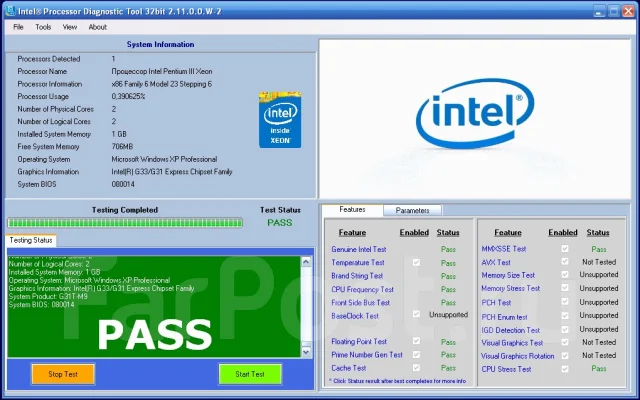Image resolution: width=640 pixels, height=400 pixels.
Task: Open the Tools menu
Action: pyautogui.click(x=43, y=27)
